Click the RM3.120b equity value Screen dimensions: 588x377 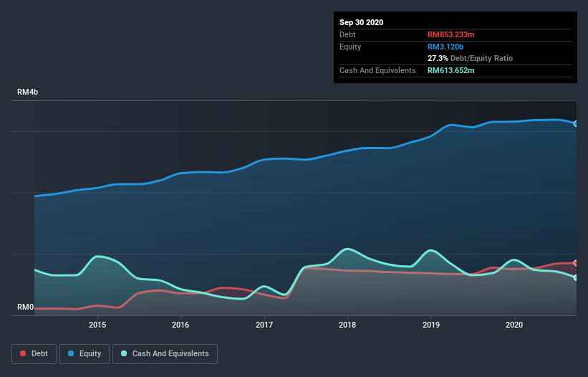click(445, 47)
